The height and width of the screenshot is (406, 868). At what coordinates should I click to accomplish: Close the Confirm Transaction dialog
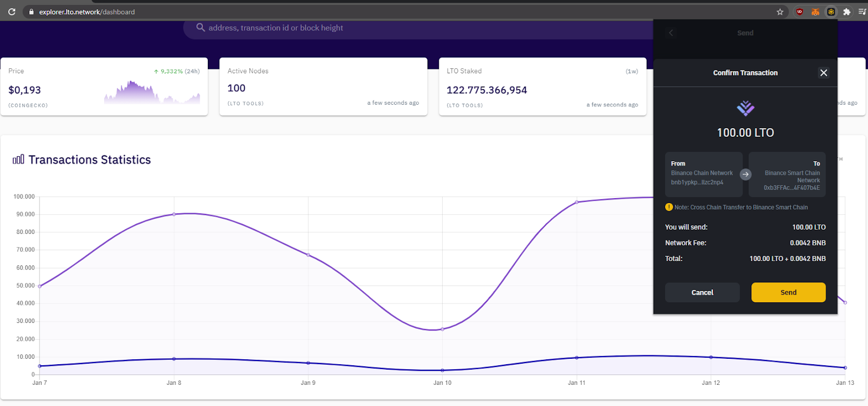824,73
